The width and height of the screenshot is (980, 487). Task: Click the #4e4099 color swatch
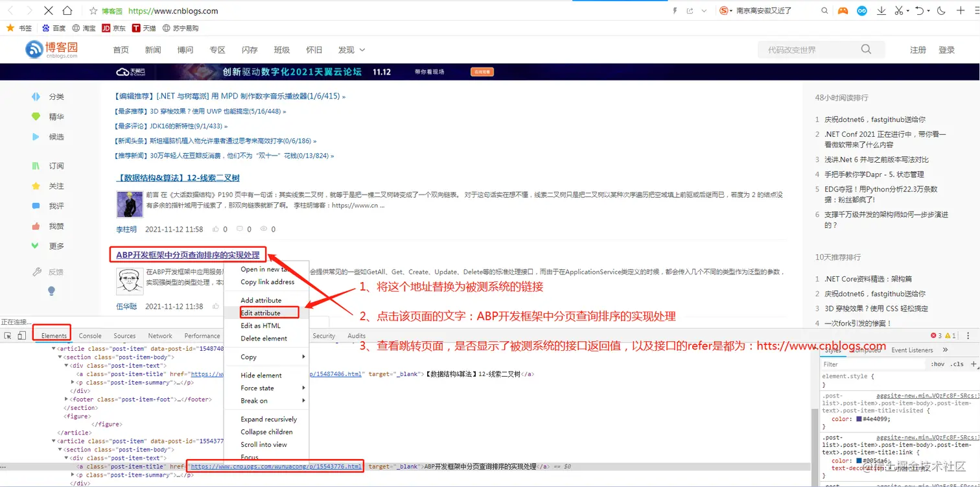click(x=859, y=419)
